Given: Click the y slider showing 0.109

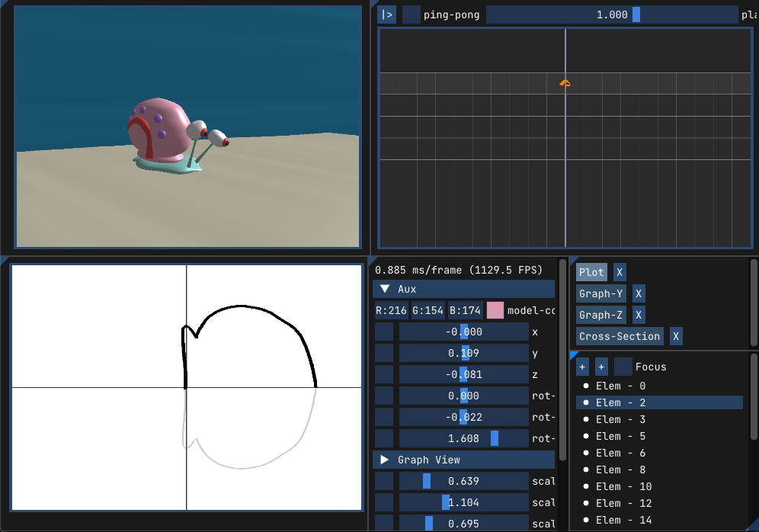Looking at the screenshot, I should [464, 353].
